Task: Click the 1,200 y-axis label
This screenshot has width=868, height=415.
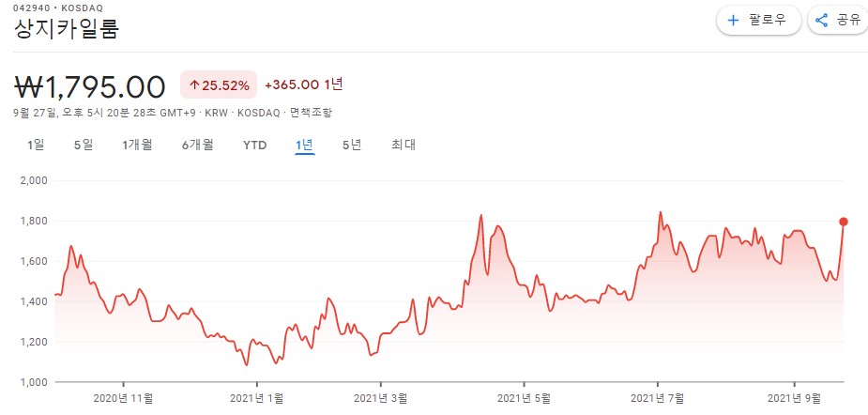Action: tap(35, 342)
